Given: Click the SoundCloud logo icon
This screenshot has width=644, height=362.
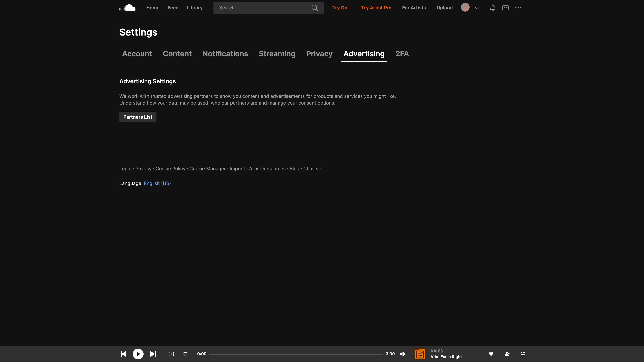Looking at the screenshot, I should pos(127,8).
